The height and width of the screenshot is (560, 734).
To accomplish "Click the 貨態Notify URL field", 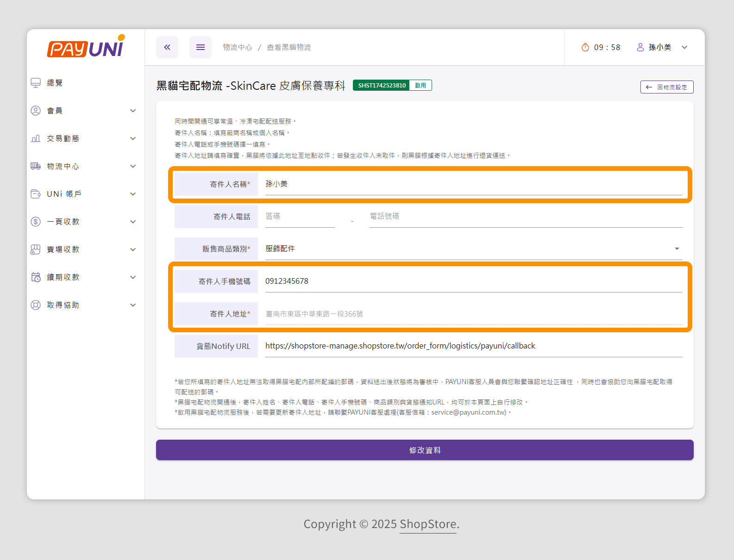I will pyautogui.click(x=474, y=346).
